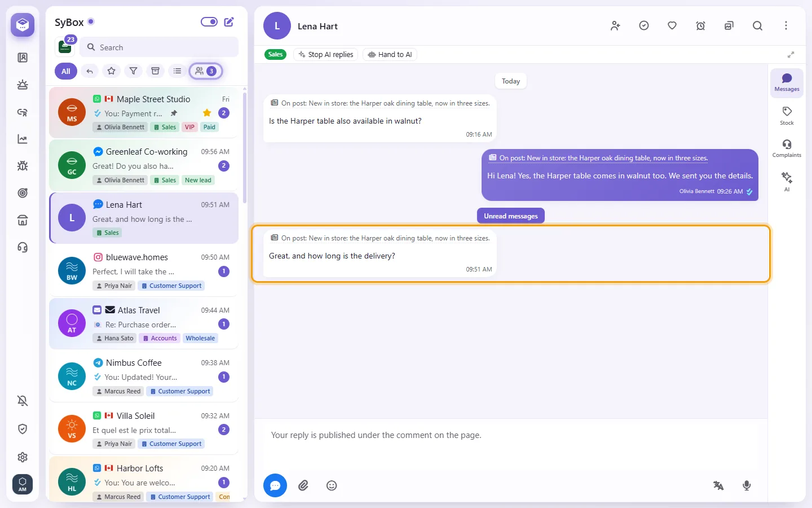This screenshot has height=508, width=812.
Task: Open the compose new message icon
Action: pyautogui.click(x=229, y=22)
